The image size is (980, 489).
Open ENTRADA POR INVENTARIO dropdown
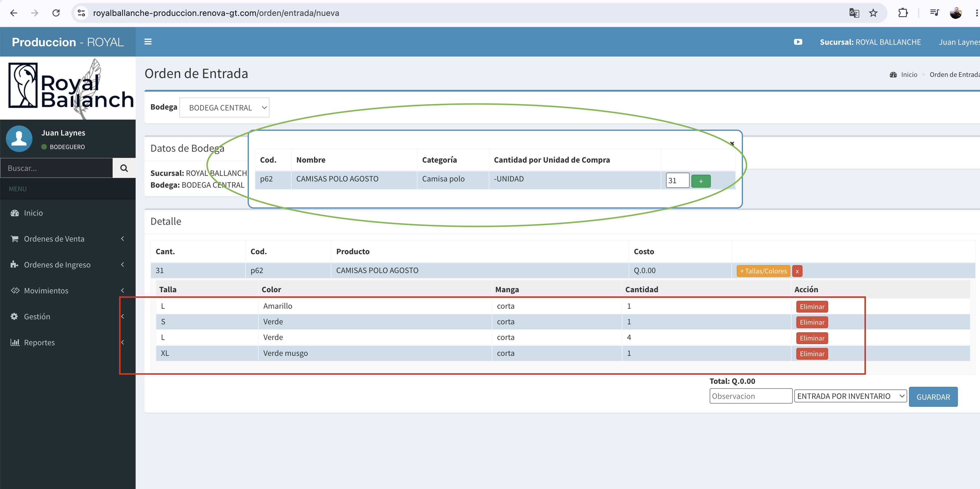(x=850, y=396)
